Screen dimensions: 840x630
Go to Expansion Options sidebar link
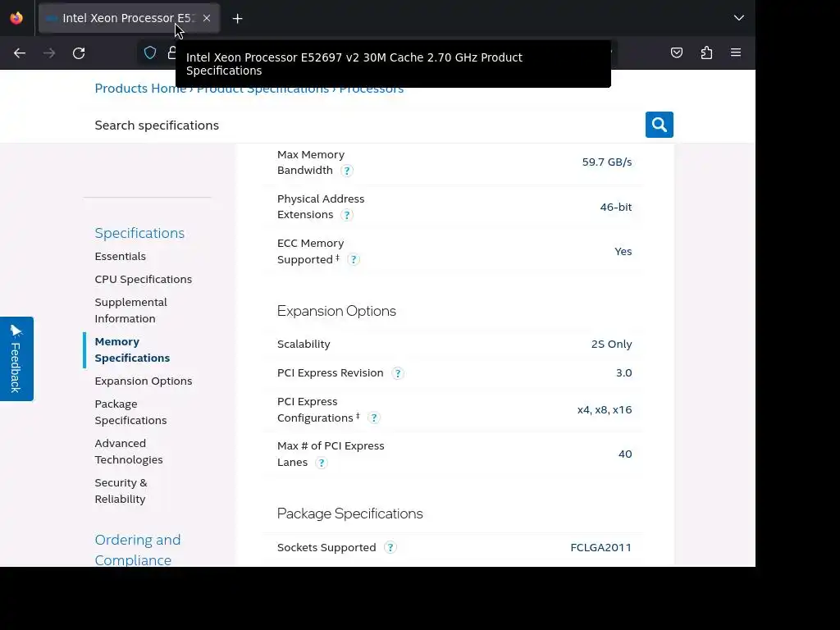point(143,381)
